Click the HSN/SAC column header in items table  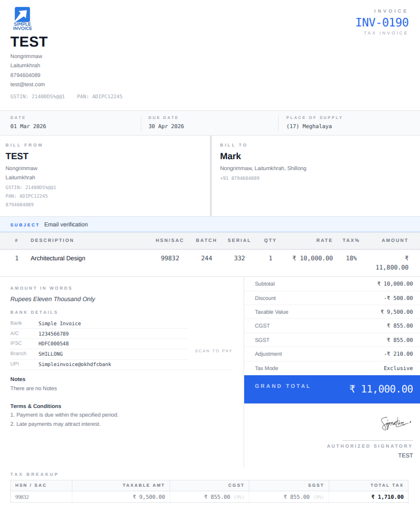point(169,240)
